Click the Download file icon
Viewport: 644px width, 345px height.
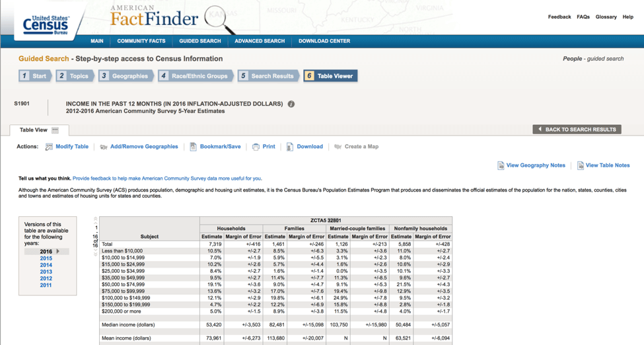click(x=289, y=147)
